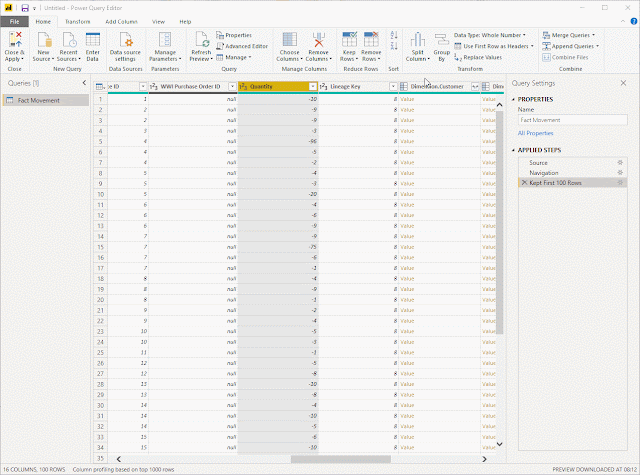Open the New Source icon
This screenshot has height=475, width=640.
[x=44, y=40]
